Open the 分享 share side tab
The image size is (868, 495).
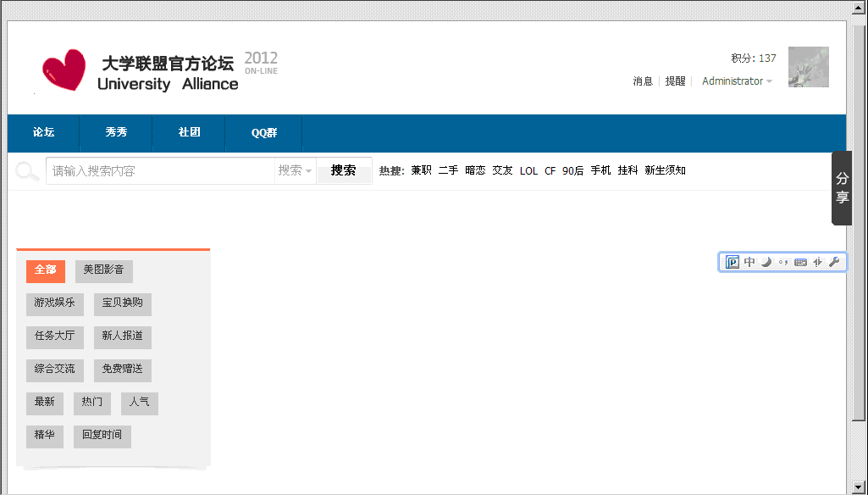(x=842, y=188)
